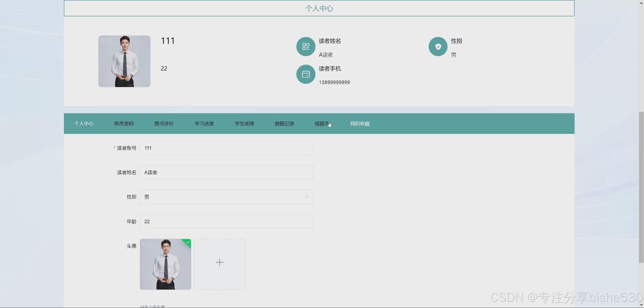The image size is (644, 308).
Task: Open the 修改密码 tab
Action: (124, 124)
